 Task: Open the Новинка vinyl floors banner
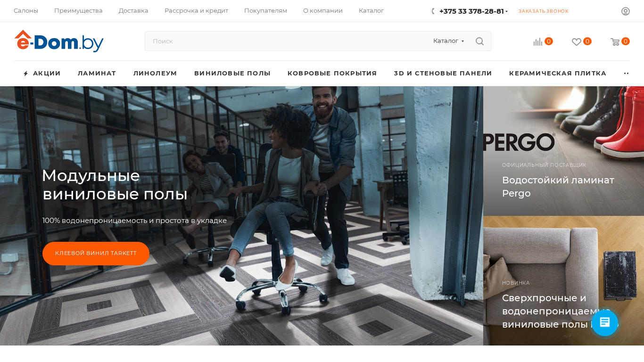[x=563, y=280]
